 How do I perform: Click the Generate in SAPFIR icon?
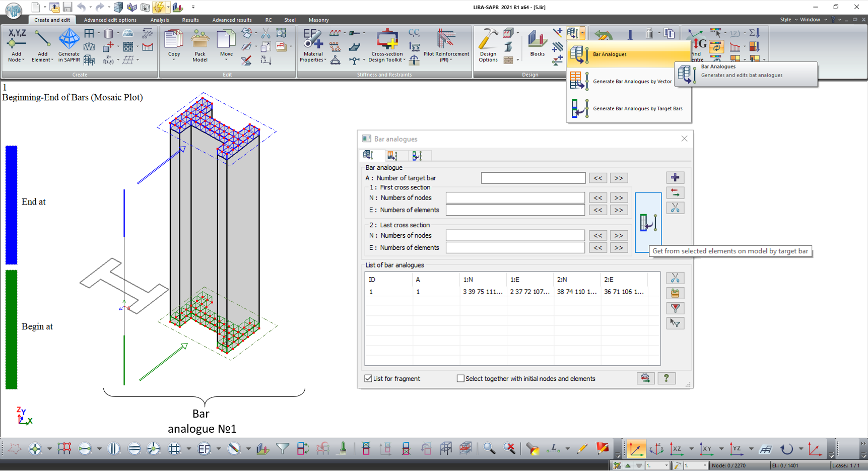[x=69, y=40]
